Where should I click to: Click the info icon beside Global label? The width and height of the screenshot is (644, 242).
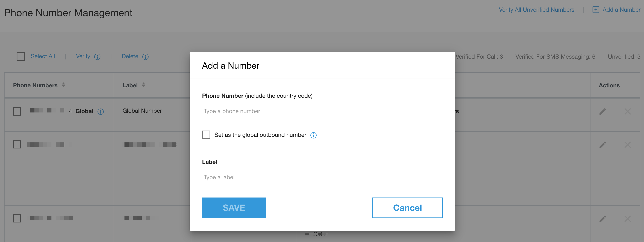click(100, 111)
